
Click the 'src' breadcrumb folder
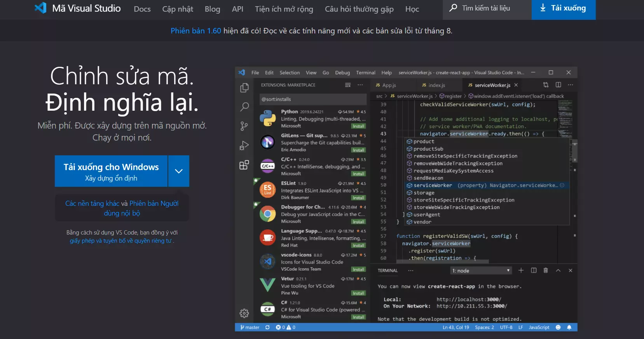(x=379, y=96)
